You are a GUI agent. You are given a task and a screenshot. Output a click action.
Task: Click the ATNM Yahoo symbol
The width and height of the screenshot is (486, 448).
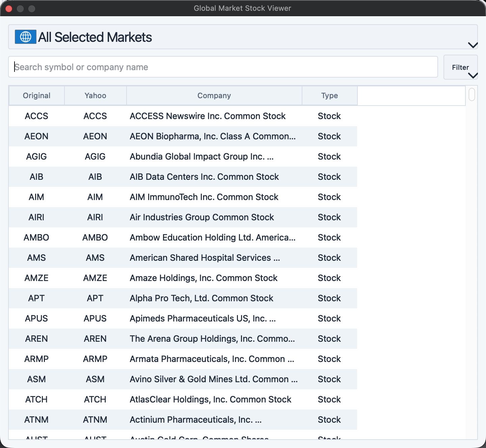pyautogui.click(x=95, y=420)
